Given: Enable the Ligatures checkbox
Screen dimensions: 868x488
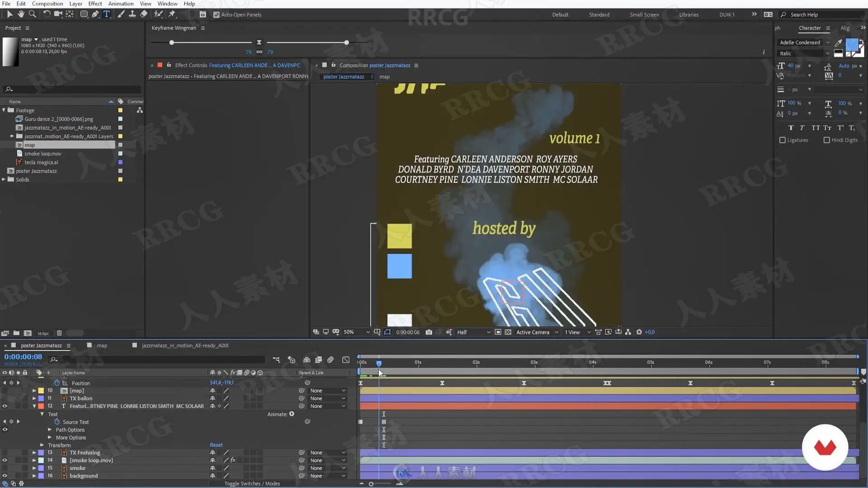Looking at the screenshot, I should [x=783, y=140].
